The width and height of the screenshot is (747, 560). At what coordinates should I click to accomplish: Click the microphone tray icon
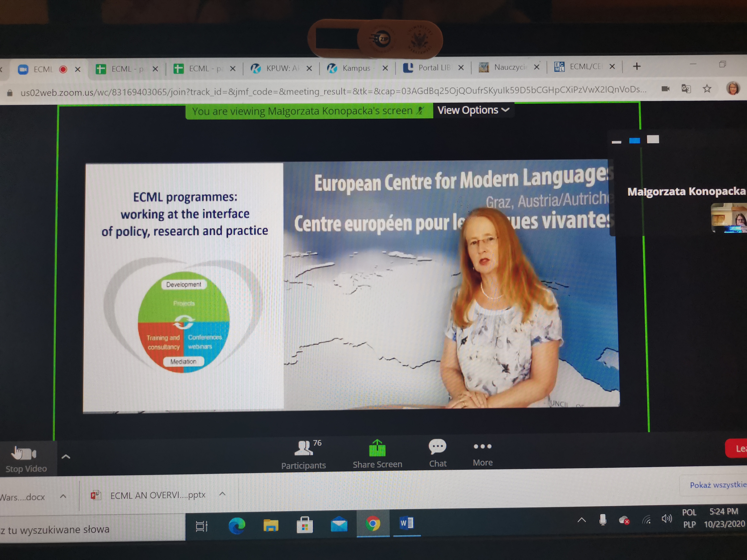click(602, 520)
